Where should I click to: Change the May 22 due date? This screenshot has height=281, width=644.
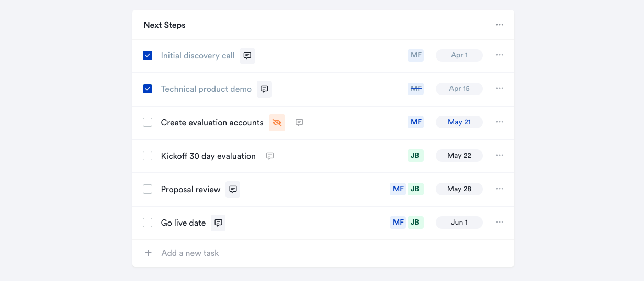point(459,156)
